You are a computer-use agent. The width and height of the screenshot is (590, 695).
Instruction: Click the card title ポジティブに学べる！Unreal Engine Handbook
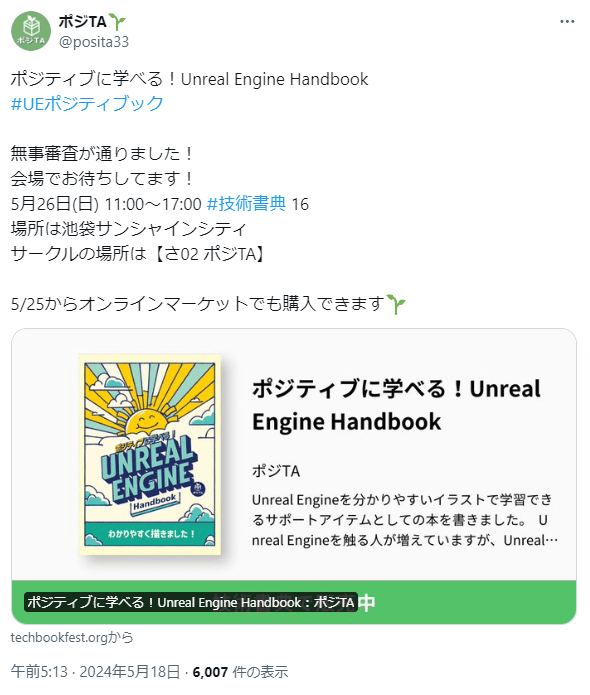396,405
